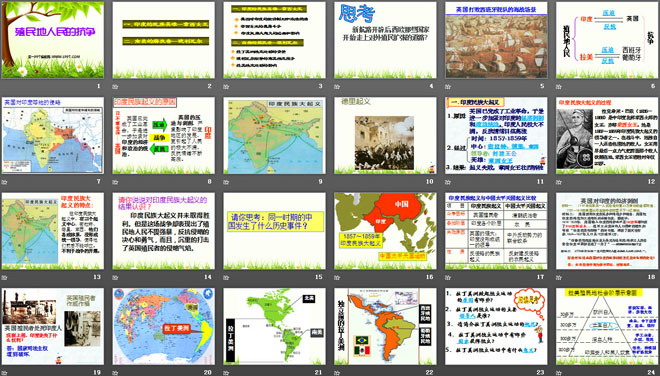Click the star icon beneath slide 17
660x376 pixels.
[x=447, y=277]
